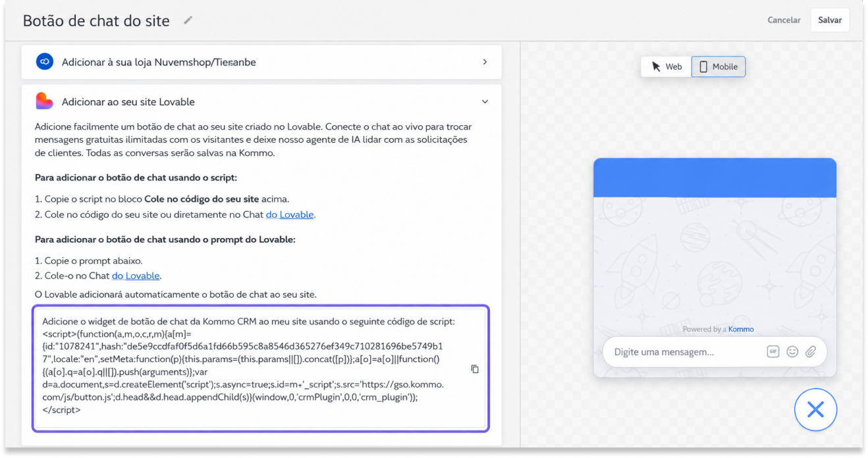868x458 pixels.
Task: Click the paperclip attachment icon
Action: (x=811, y=352)
